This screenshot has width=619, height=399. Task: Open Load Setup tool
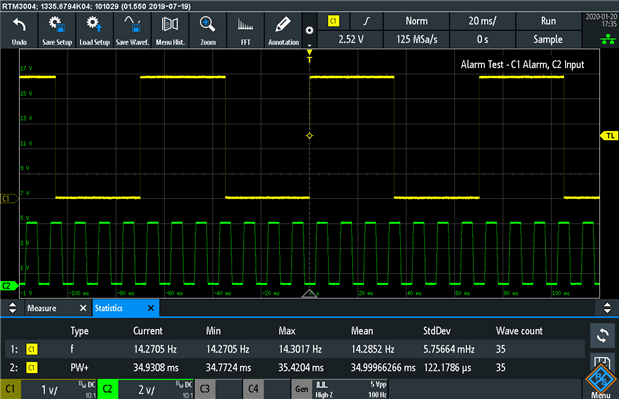(94, 30)
